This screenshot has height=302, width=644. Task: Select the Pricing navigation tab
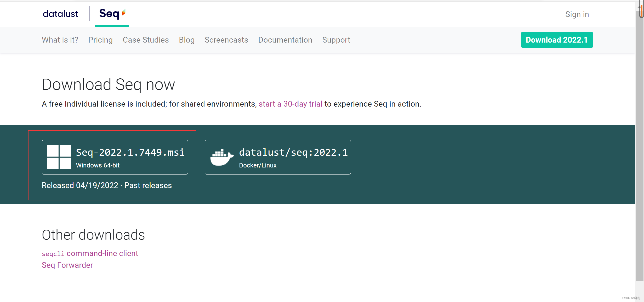pos(100,40)
